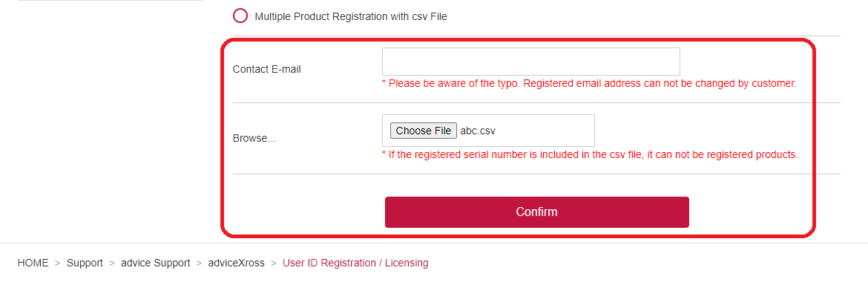Click the 'Contact E-mail' field label

click(267, 69)
